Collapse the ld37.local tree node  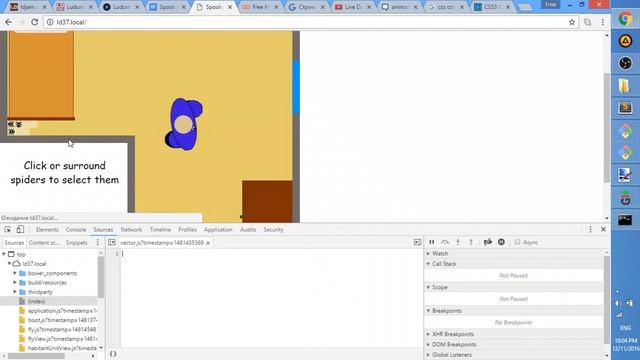(10, 264)
